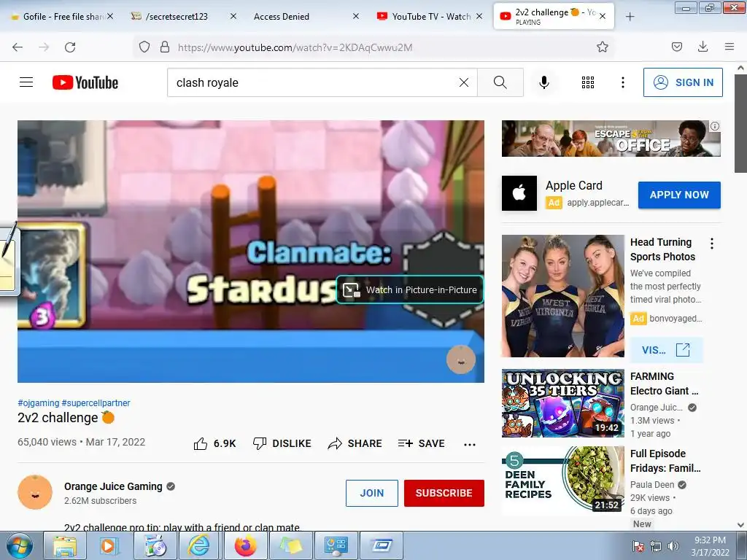The image size is (747, 560).
Task: Close the Gofile tab
Action: click(110, 16)
